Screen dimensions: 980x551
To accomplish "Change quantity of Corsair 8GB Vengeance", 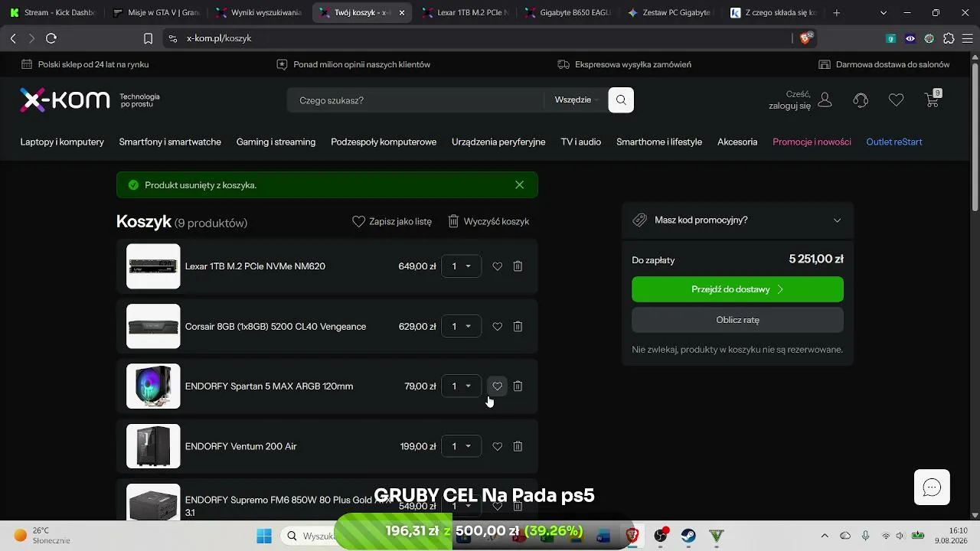I will click(x=462, y=327).
